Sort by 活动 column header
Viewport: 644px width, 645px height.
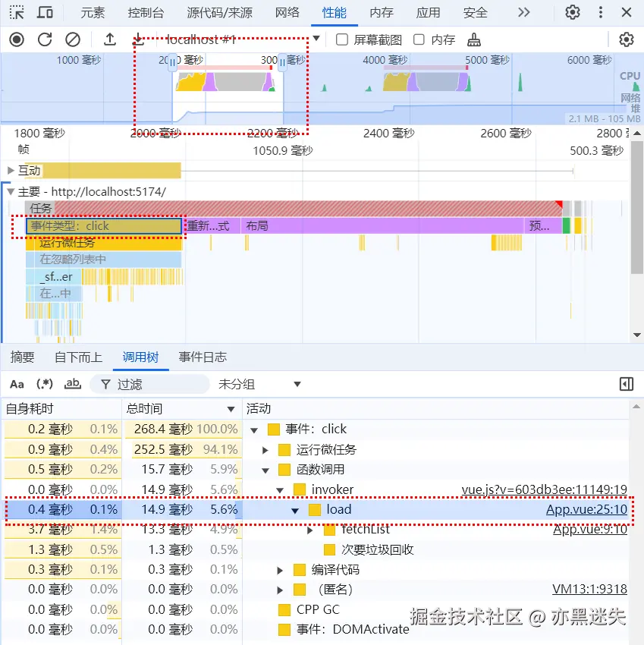(x=435, y=409)
